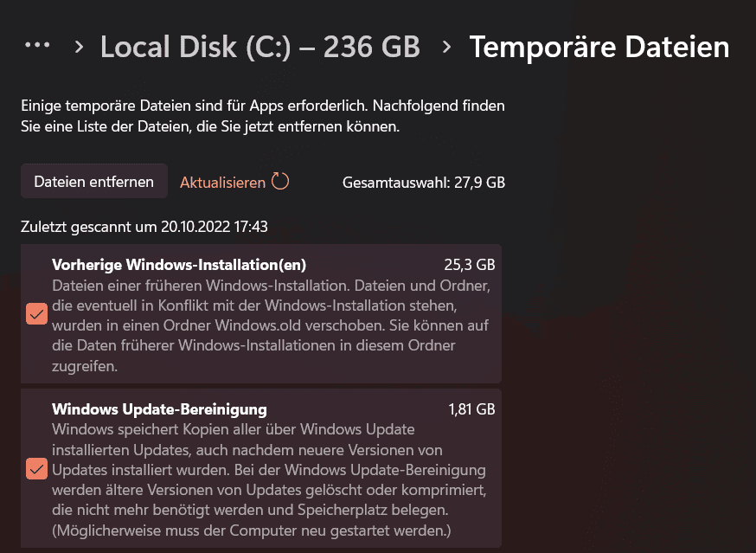Click the 1,81 GB size value

point(471,408)
